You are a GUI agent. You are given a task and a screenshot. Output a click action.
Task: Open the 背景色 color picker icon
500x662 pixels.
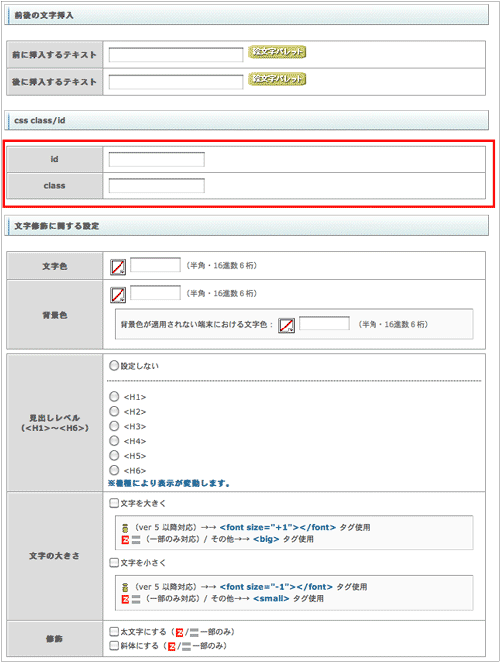[118, 295]
